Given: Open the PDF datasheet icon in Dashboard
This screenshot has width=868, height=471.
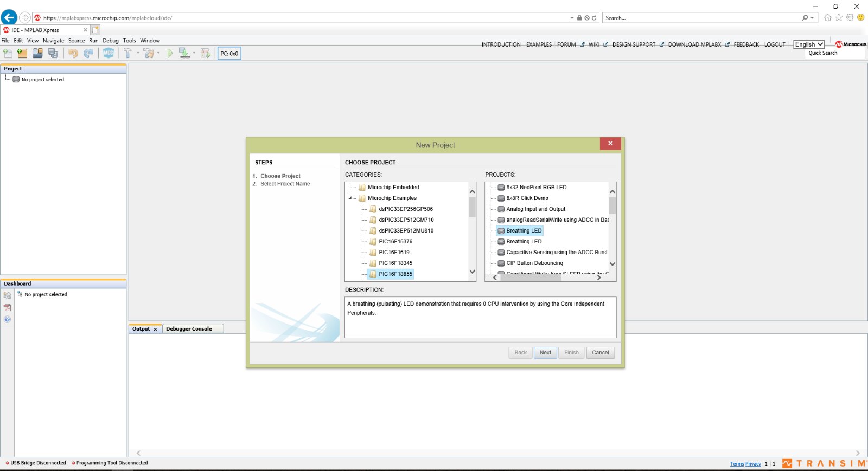Looking at the screenshot, I should click(7, 307).
